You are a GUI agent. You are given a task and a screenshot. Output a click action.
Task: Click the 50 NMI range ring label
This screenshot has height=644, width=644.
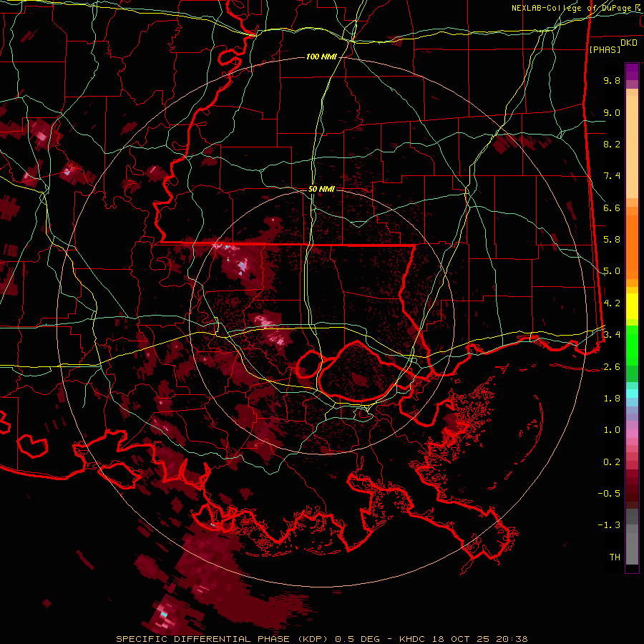pyautogui.click(x=321, y=190)
